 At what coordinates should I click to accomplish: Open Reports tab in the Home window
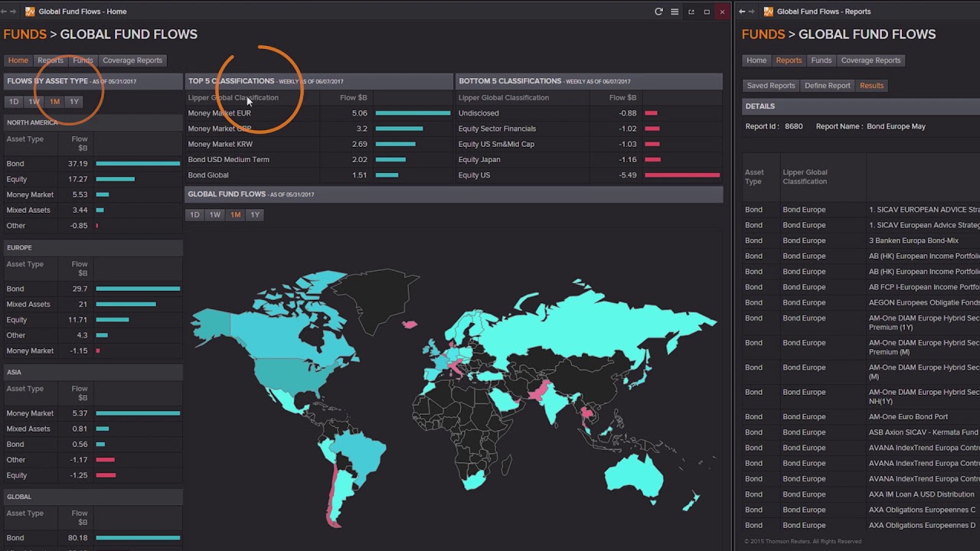pos(51,60)
